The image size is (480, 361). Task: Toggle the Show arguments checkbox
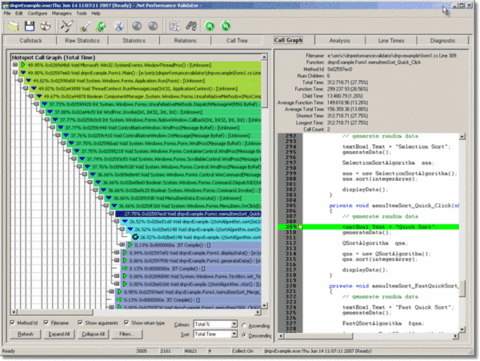80,323
